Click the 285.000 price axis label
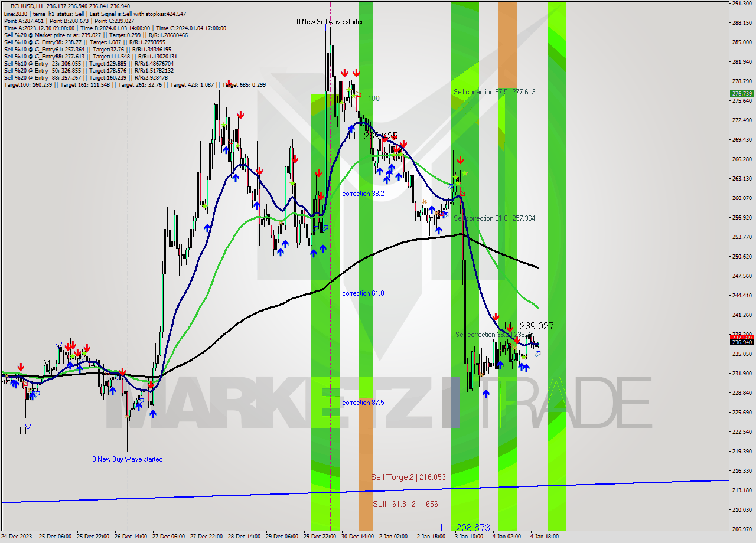756x543 pixels. 742,42
